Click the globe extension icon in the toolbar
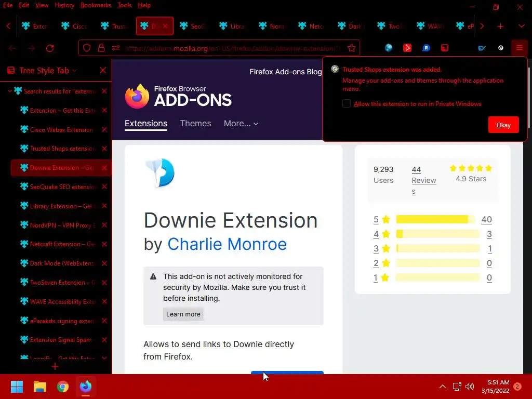Screen dimensions: 532x399 389,48
